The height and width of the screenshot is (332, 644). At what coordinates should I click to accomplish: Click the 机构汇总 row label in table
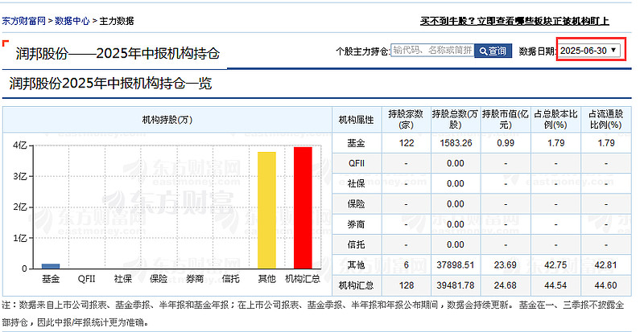pyautogui.click(x=356, y=285)
